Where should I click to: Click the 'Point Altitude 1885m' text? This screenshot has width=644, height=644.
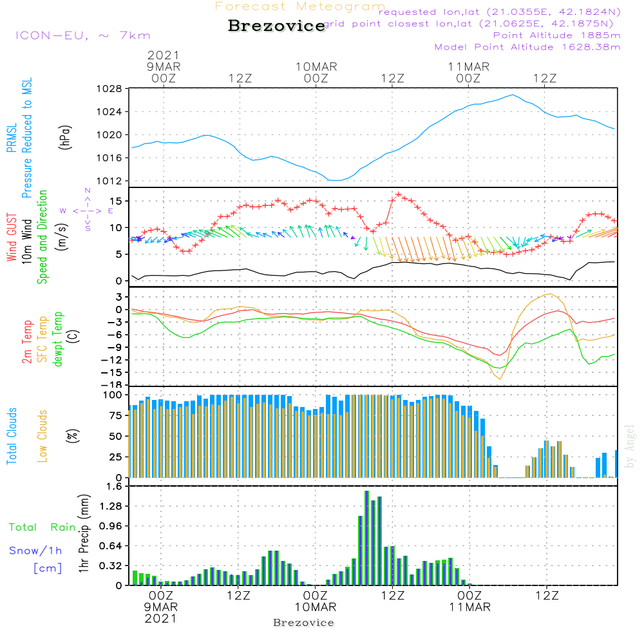coord(556,35)
